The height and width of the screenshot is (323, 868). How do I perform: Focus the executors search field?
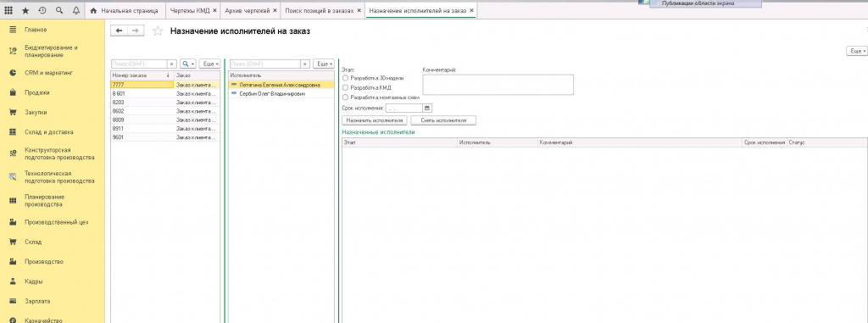click(x=265, y=64)
